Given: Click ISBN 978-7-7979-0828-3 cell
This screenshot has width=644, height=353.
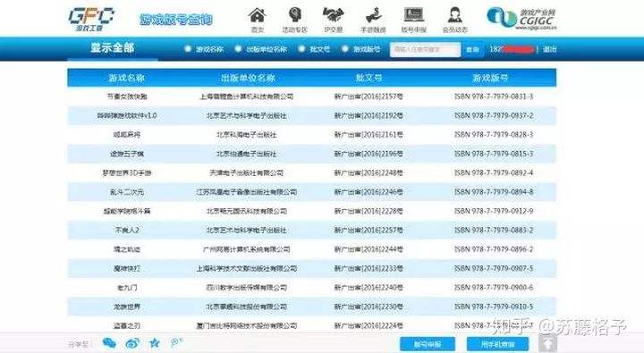Looking at the screenshot, I should click(494, 135).
